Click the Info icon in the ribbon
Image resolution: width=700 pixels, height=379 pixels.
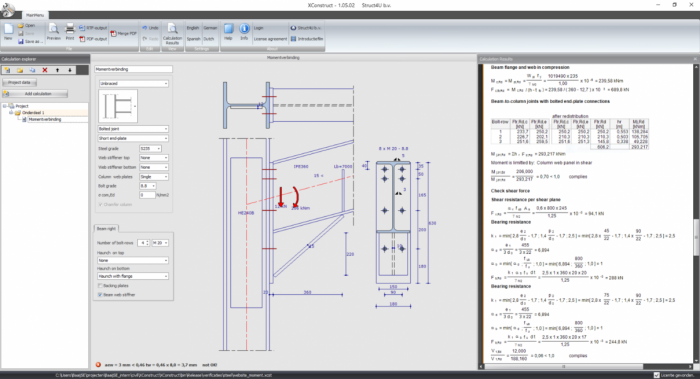pyautogui.click(x=244, y=31)
